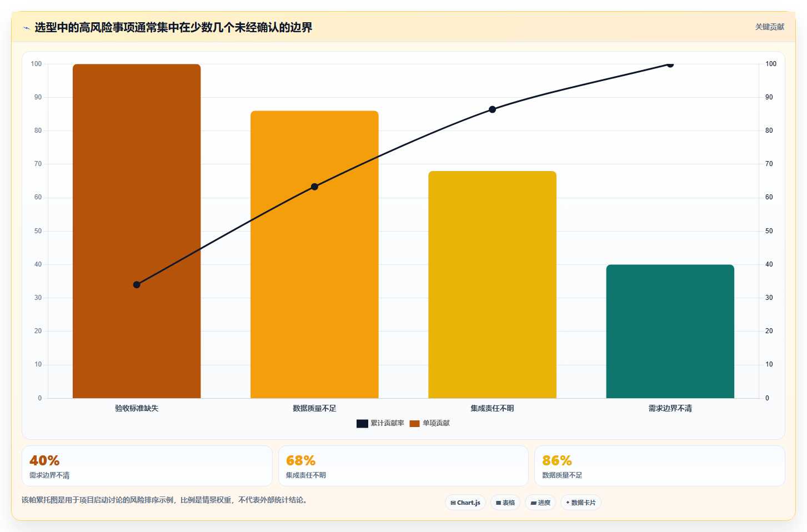Toggle the 单项贡献 legend swatch

[414, 424]
